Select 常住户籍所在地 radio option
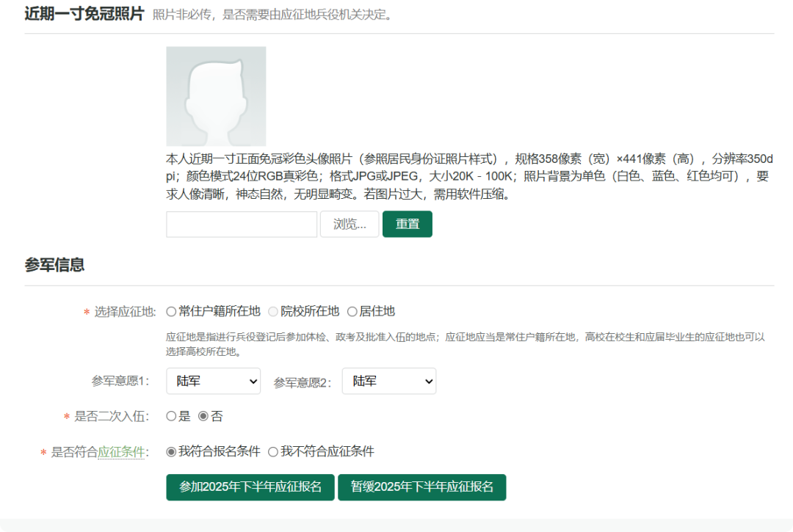 [x=171, y=311]
